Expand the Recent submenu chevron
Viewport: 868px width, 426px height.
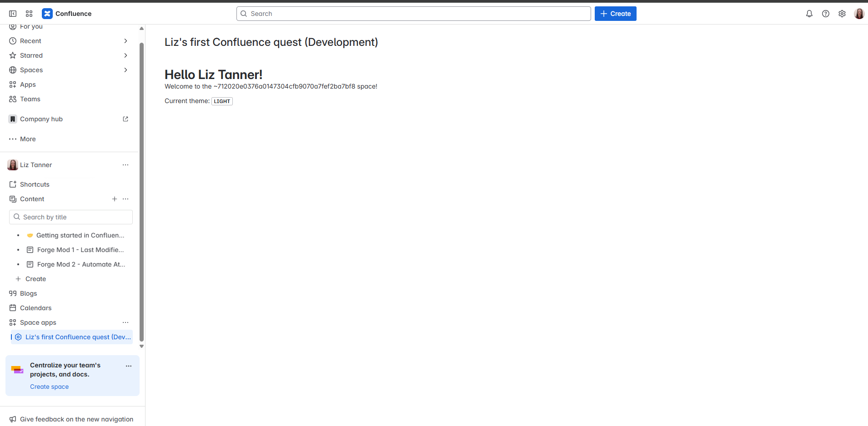(x=125, y=41)
